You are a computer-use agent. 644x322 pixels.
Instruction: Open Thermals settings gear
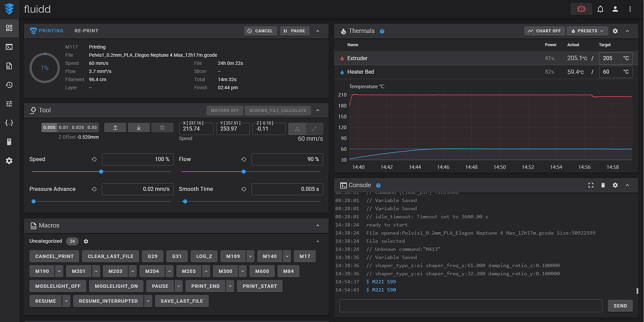click(x=615, y=31)
